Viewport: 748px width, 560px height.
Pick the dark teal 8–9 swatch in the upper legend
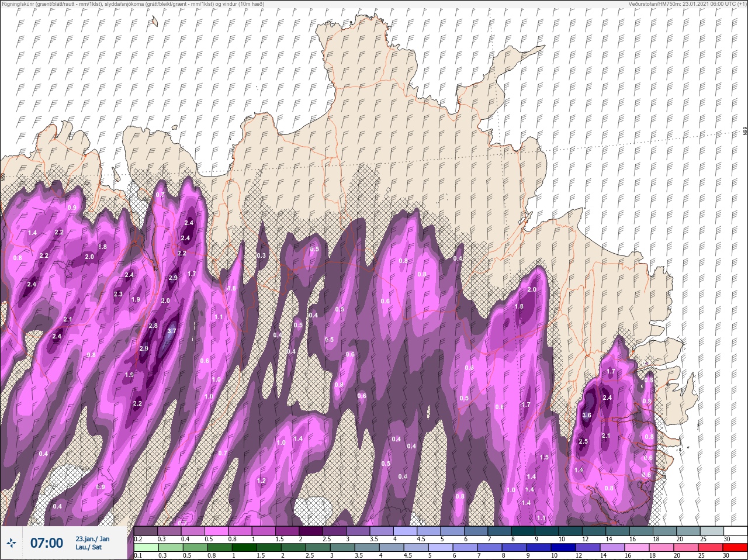pyautogui.click(x=524, y=531)
